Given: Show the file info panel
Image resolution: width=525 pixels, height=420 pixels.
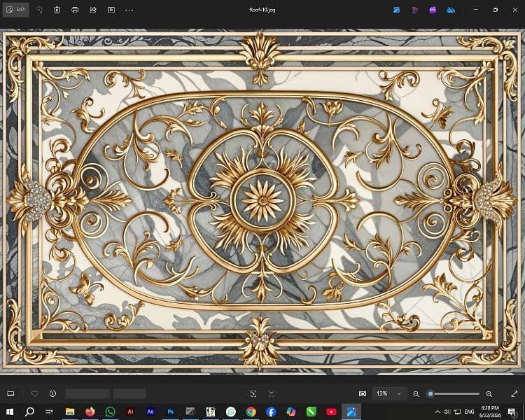Looking at the screenshot, I should pos(52,394).
